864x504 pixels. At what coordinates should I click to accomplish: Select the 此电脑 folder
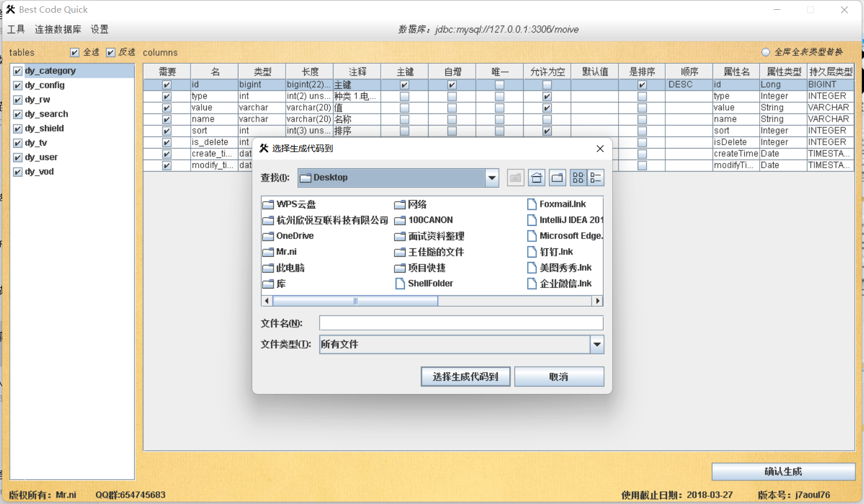283,268
